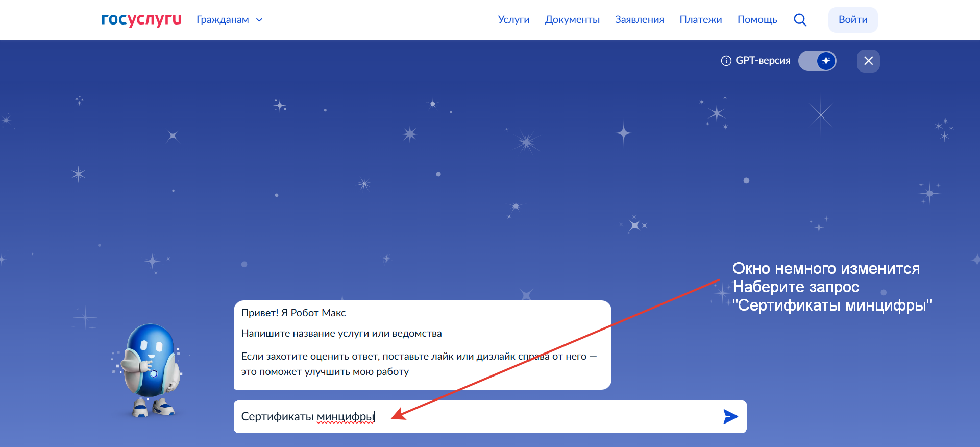The width and height of the screenshot is (980, 447).
Task: Click the Окно немного изменится annotation text
Action: [826, 269]
